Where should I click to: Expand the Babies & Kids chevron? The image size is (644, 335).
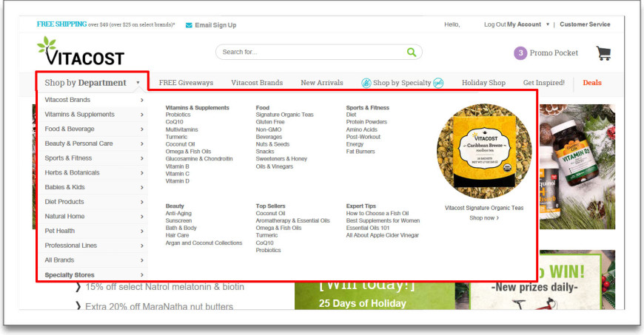(x=141, y=187)
